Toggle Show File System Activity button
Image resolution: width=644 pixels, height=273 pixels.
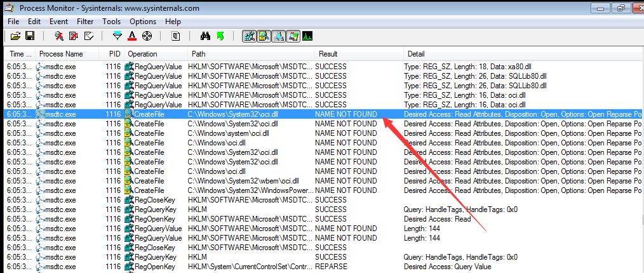click(x=264, y=36)
